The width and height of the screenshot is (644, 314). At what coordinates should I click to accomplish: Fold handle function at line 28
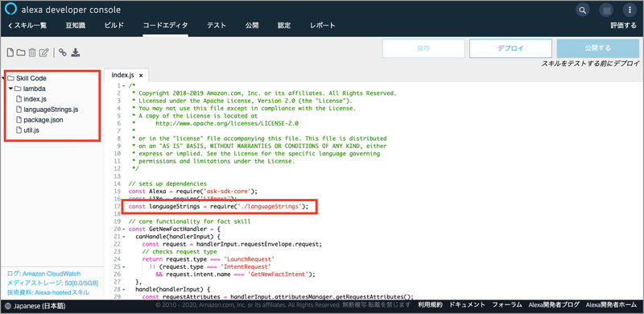point(125,289)
